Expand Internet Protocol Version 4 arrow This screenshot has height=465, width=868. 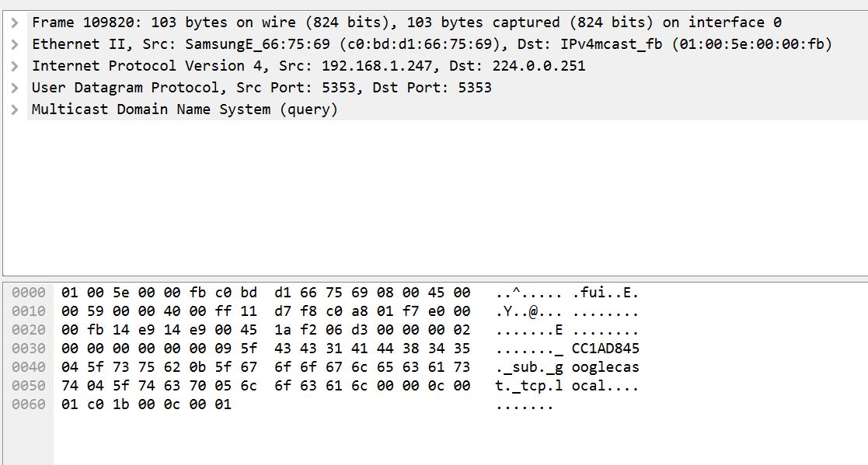15,66
